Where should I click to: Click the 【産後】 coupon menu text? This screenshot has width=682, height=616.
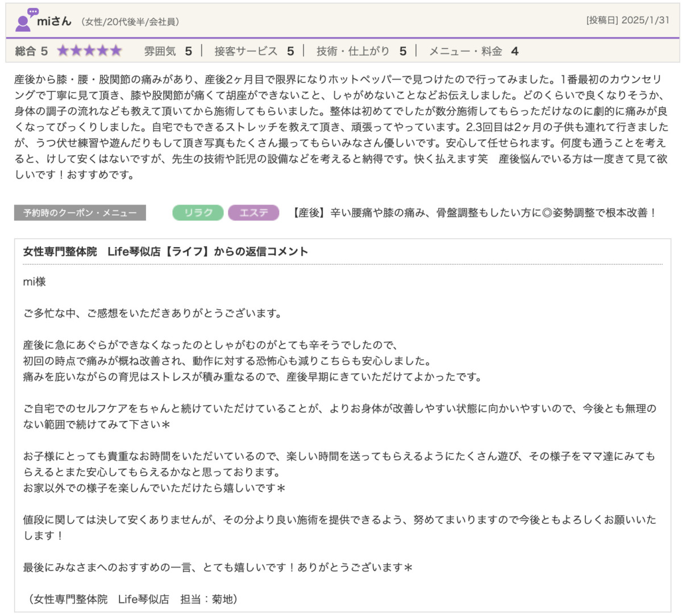click(x=473, y=213)
